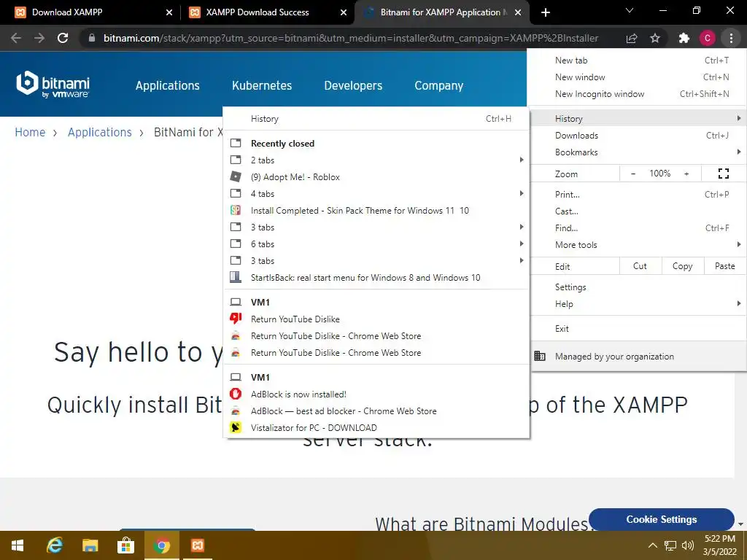747x560 pixels.
Task: Open Vistalizator for PC - DOWNLOAD entry
Action: point(376,427)
